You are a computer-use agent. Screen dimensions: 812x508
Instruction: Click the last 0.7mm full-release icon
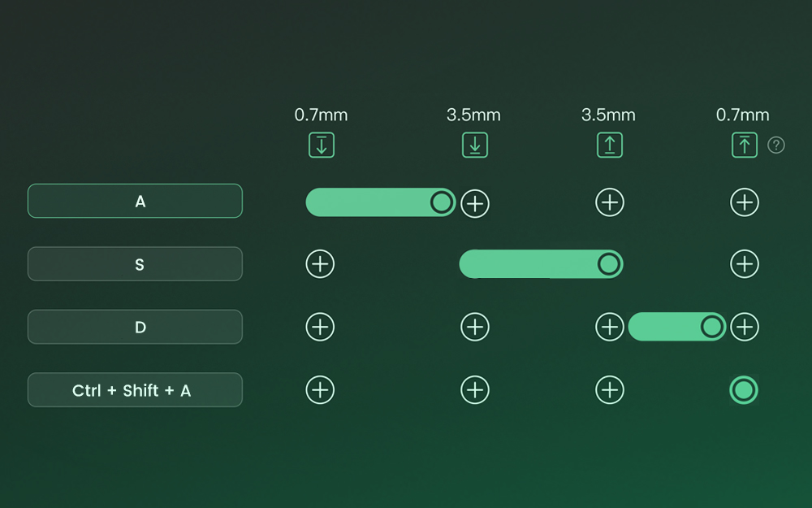tap(745, 145)
